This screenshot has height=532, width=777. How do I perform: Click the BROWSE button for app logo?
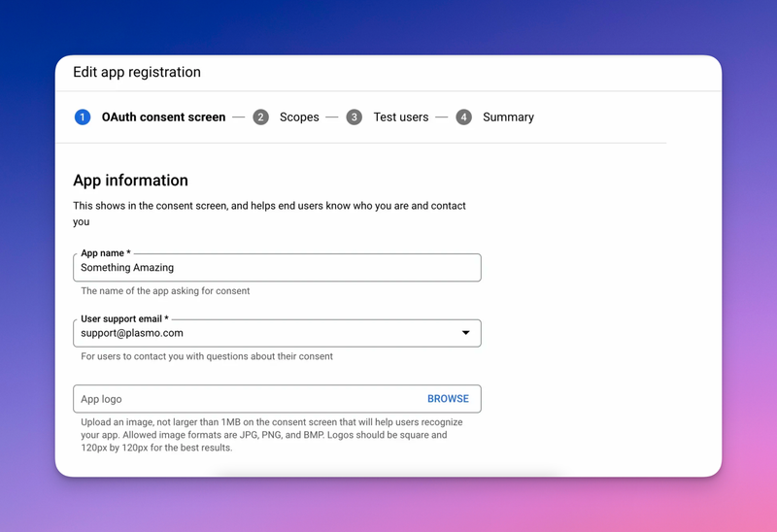448,399
